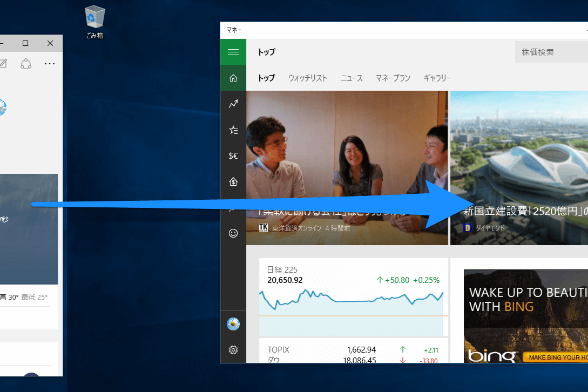Switch to the ウォッチリスト tab

[x=308, y=78]
